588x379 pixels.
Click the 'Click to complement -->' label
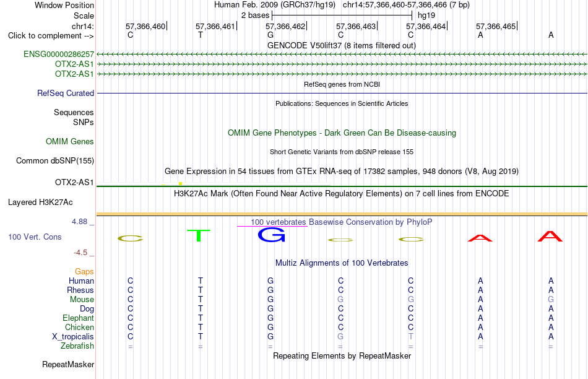(x=51, y=36)
